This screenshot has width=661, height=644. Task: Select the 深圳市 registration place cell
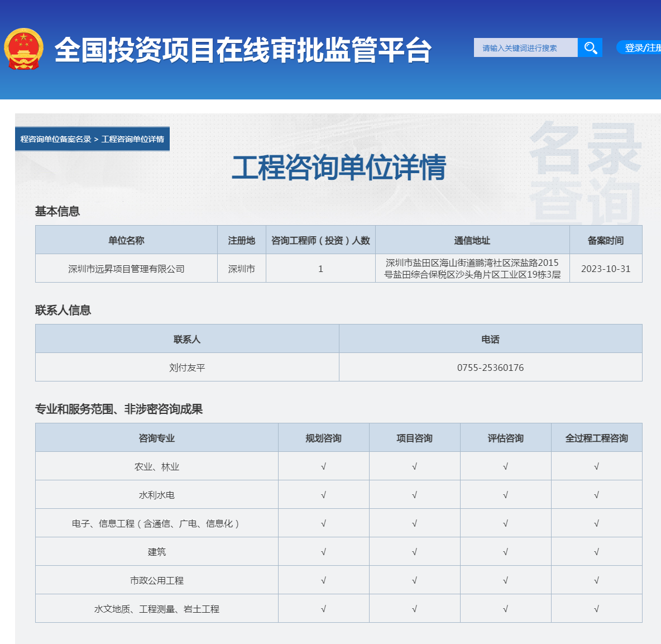tap(242, 269)
